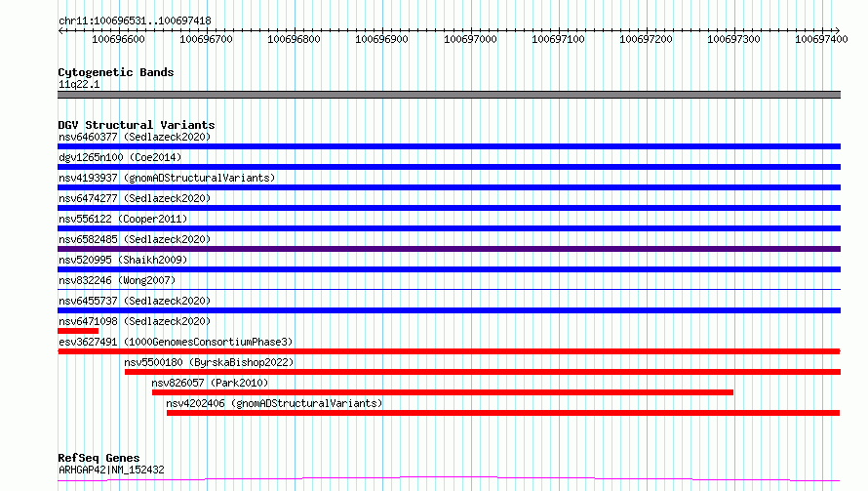
Task: Click the left arrow of the coordinate ruler
Action: click(60, 31)
